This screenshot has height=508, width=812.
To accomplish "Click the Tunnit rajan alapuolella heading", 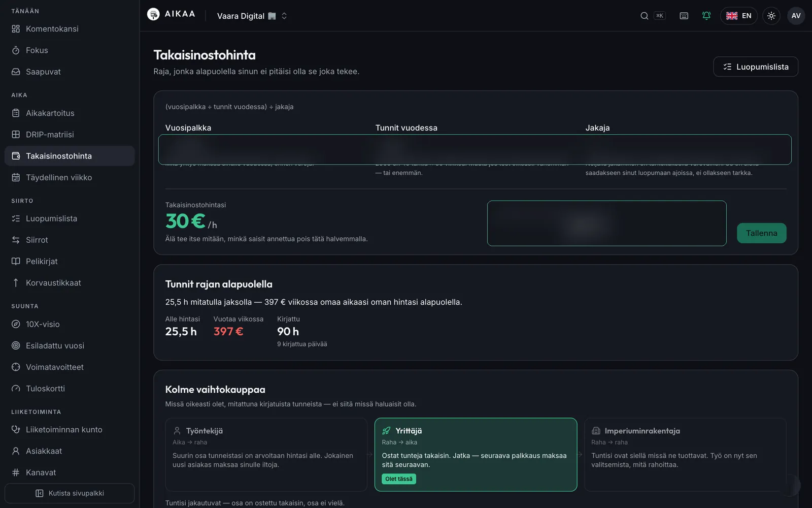I will click(219, 284).
